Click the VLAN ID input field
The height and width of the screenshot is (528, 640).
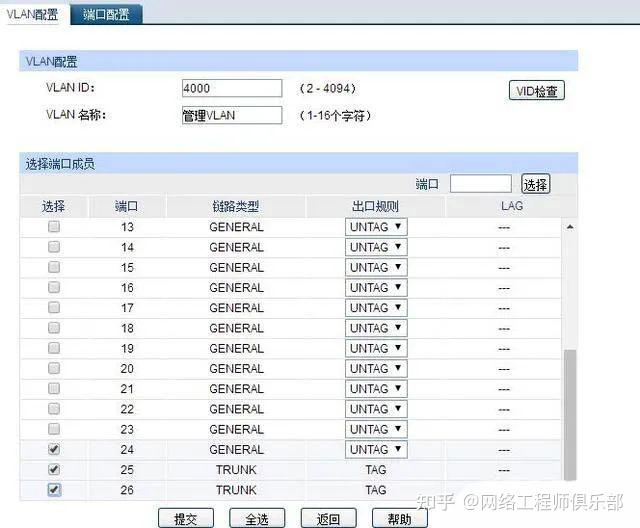[x=232, y=88]
